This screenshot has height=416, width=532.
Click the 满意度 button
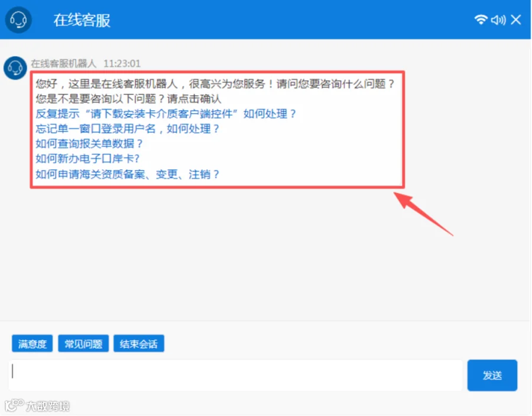point(33,344)
